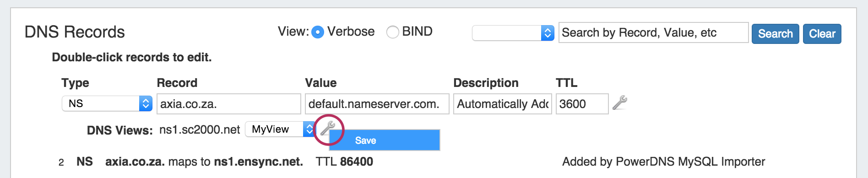Select the Verbose view radio button
868x178 pixels.
[318, 32]
